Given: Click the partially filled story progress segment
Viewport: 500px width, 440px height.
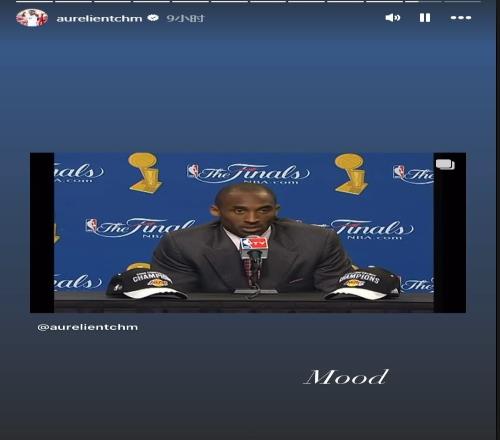Looking at the screenshot, I should click(x=423, y=1).
